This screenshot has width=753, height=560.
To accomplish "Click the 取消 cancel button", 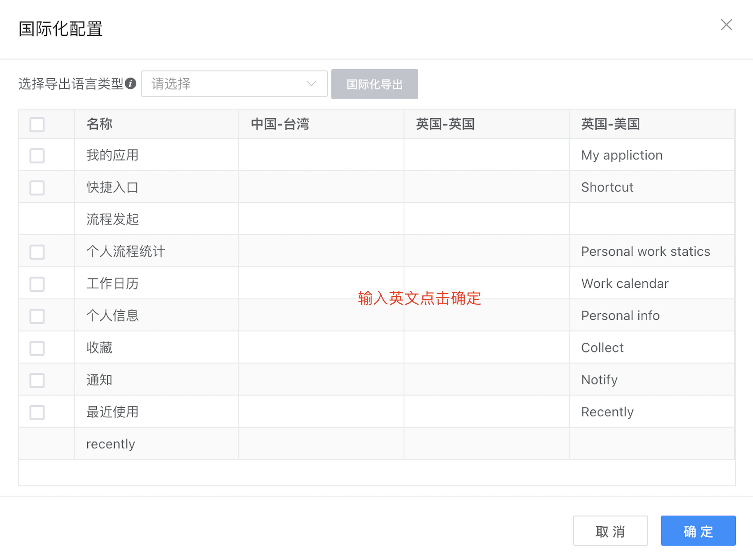I will point(610,531).
